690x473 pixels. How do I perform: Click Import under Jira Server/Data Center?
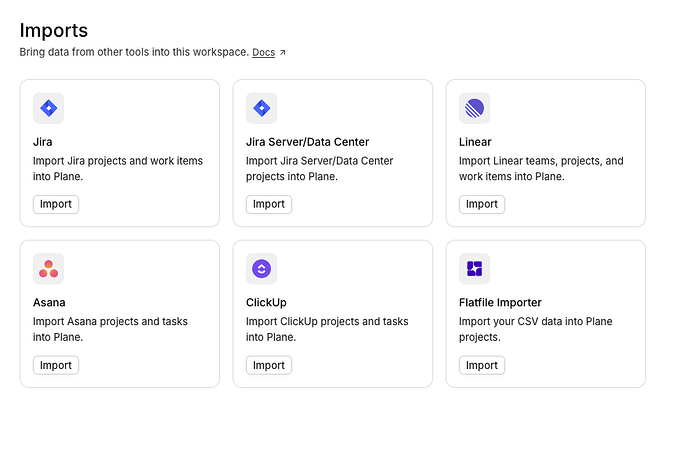tap(269, 205)
